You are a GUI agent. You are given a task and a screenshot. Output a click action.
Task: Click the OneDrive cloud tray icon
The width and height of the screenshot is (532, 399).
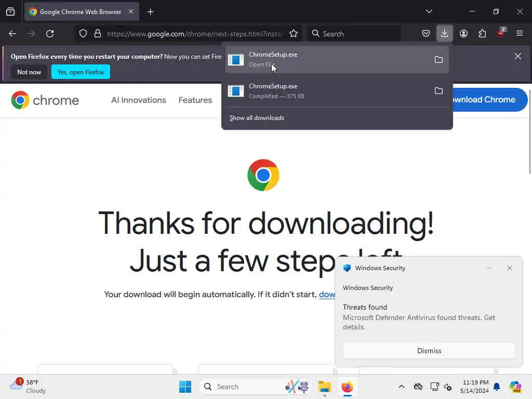pos(418,387)
